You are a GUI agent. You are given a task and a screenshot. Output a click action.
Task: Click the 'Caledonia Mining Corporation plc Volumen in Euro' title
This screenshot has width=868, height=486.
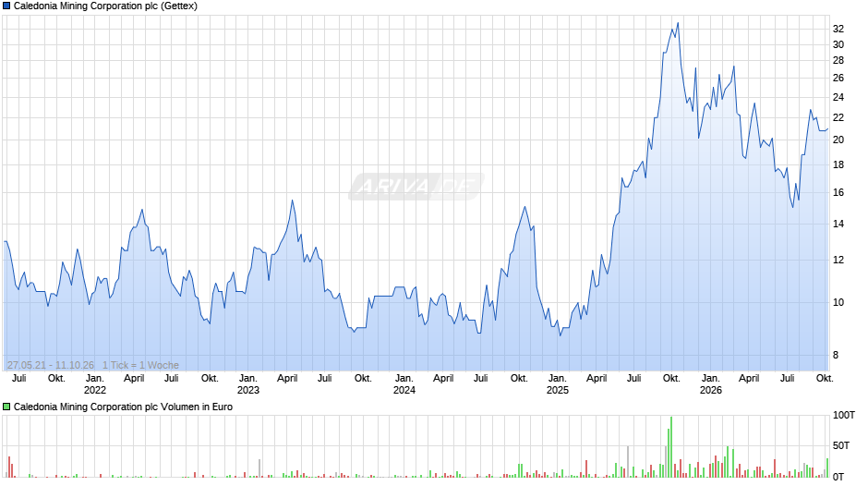tap(123, 407)
